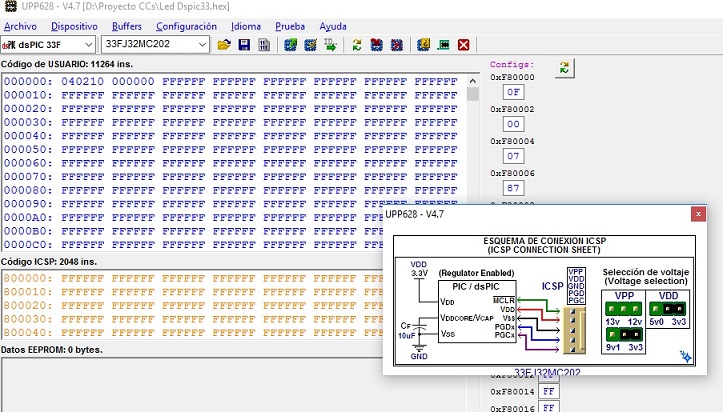Image resolution: width=723 pixels, height=412 pixels.
Task: Click the refresh icon beside Configs label
Action: coord(564,68)
